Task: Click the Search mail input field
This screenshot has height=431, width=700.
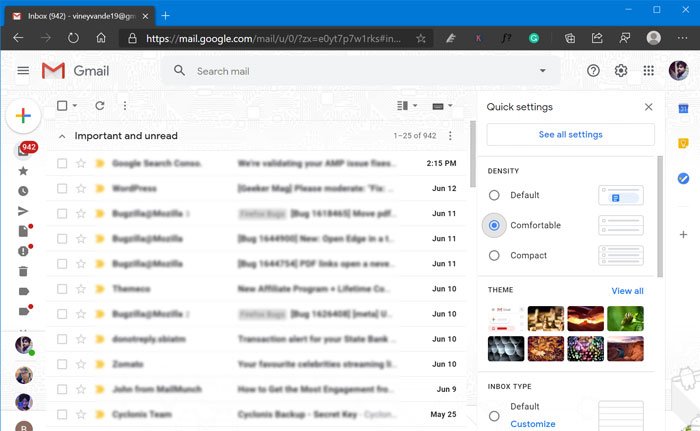Action: coord(362,71)
